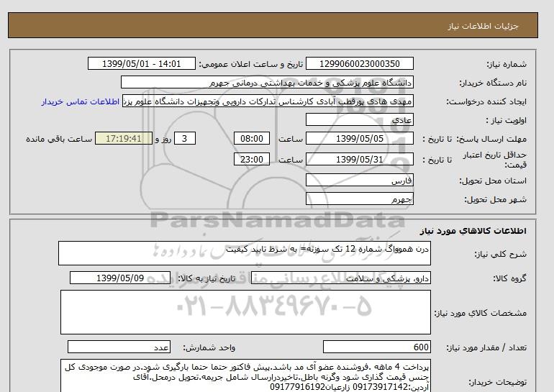Click the request creator field مهدی هادی پورقطب آبادی
The height and width of the screenshot is (392, 554).
pos(268,101)
